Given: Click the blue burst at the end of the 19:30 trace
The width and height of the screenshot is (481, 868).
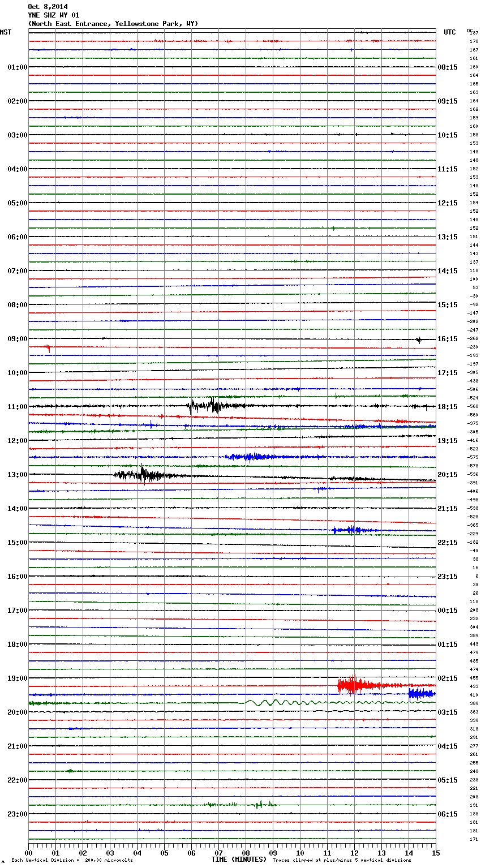Looking at the screenshot, I should click(x=422, y=693).
